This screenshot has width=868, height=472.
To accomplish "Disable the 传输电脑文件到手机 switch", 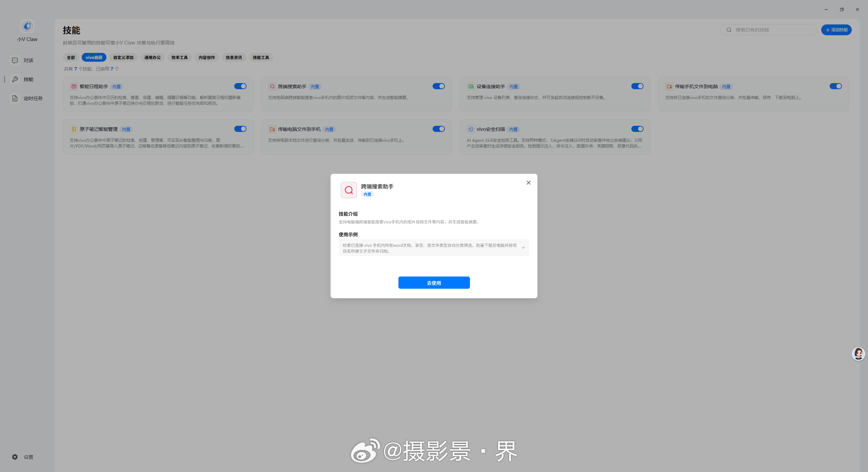I will [439, 129].
